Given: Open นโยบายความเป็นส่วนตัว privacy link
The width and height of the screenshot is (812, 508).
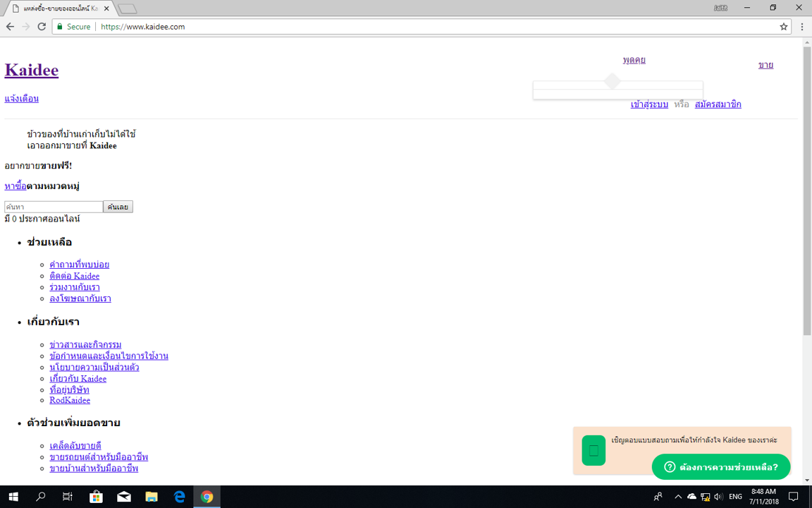Looking at the screenshot, I should (x=94, y=368).
